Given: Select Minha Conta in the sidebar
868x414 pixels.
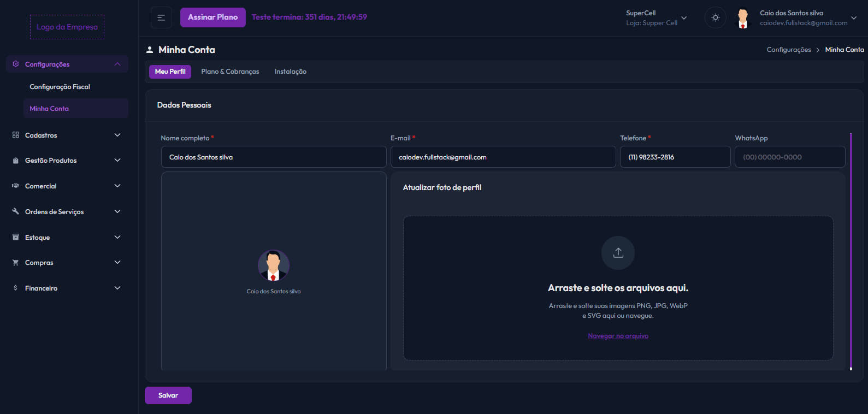Looking at the screenshot, I should (75, 108).
